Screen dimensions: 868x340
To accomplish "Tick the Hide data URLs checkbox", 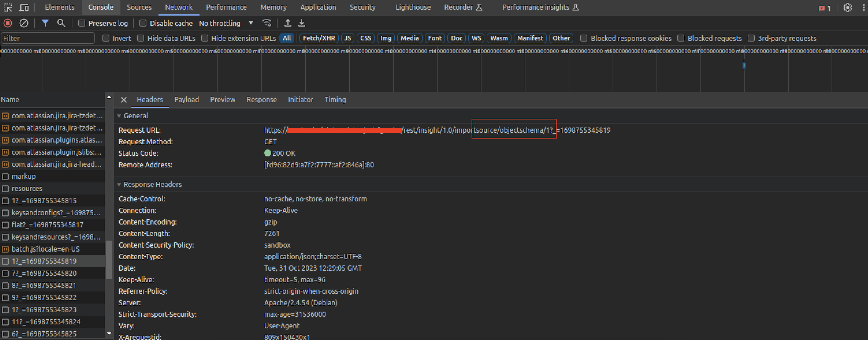I will tap(141, 38).
